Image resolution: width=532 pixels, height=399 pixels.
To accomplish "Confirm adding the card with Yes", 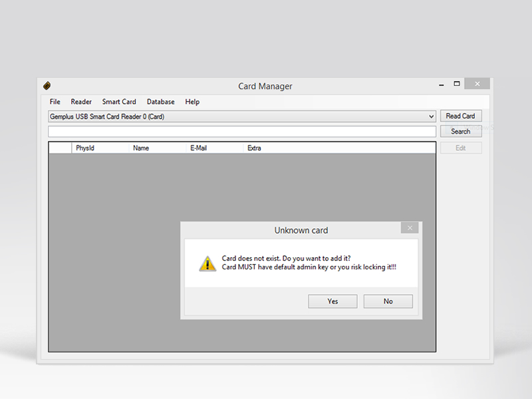I will click(x=332, y=301).
